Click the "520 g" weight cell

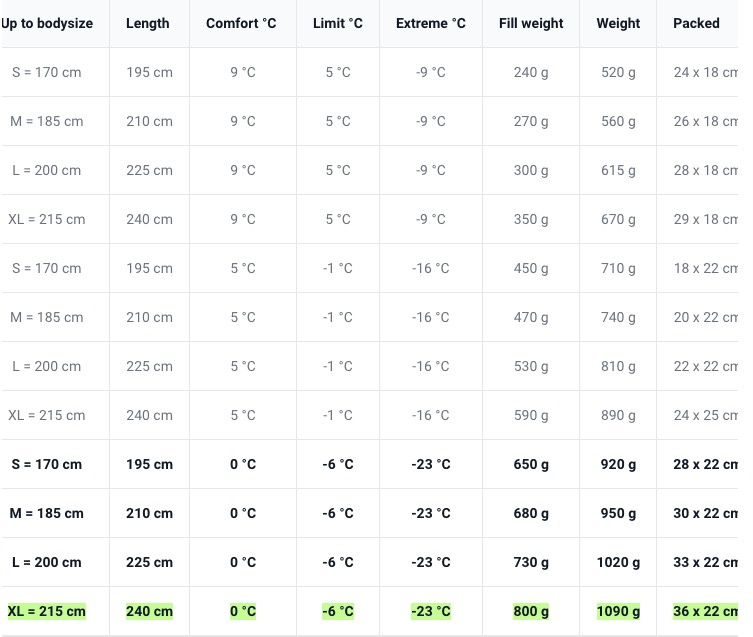click(618, 72)
